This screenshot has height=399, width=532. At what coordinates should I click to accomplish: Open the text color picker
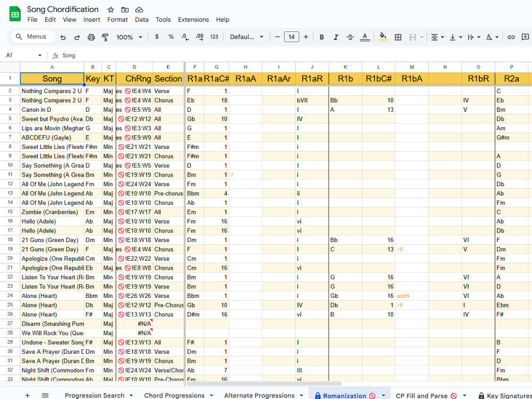coord(365,37)
